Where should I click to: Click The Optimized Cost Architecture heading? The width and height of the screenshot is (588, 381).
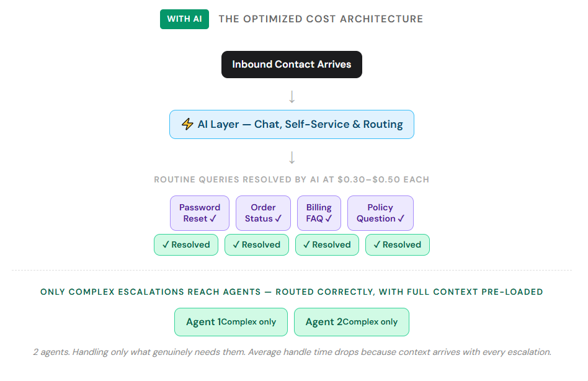tap(321, 19)
